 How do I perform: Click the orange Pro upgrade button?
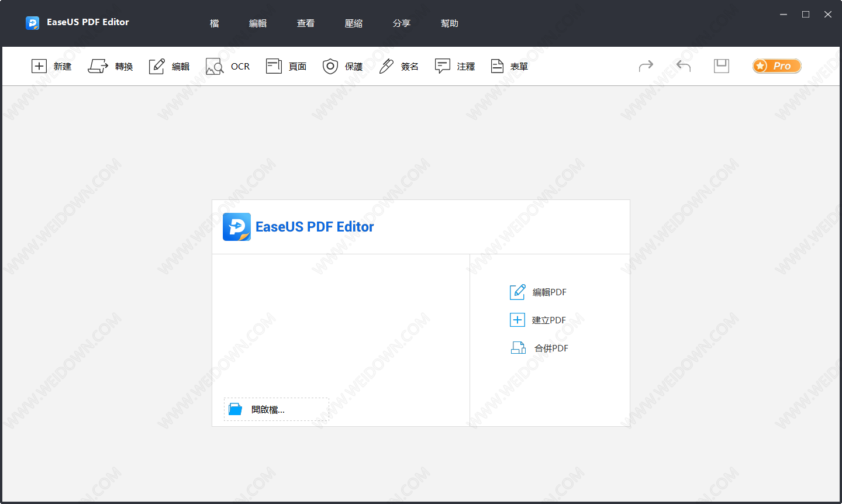(x=777, y=65)
